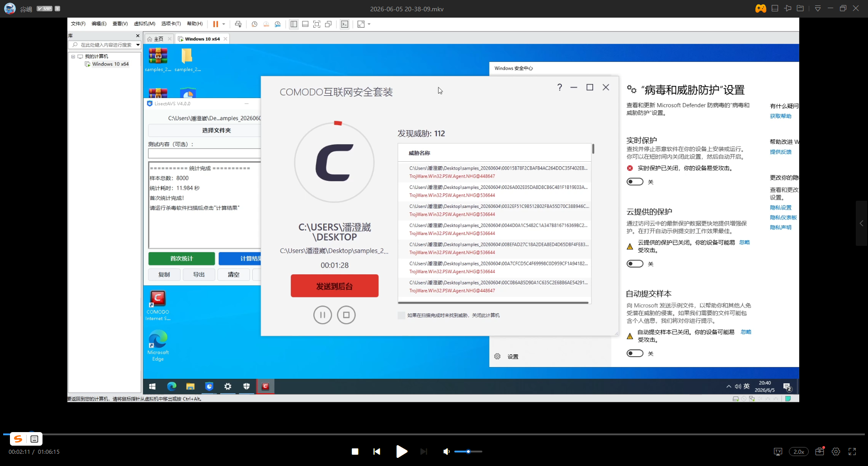Open the player settings gear icon
The image size is (868, 466).
click(x=836, y=452)
